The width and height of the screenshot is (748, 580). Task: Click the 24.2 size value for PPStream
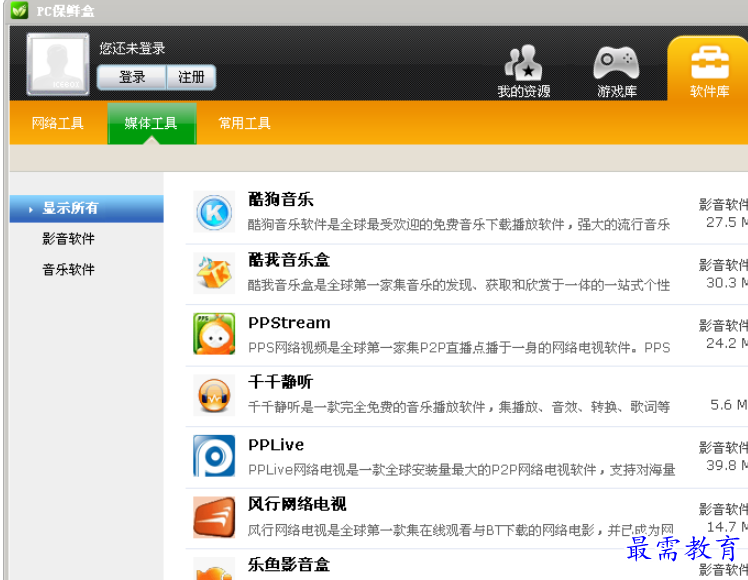721,343
